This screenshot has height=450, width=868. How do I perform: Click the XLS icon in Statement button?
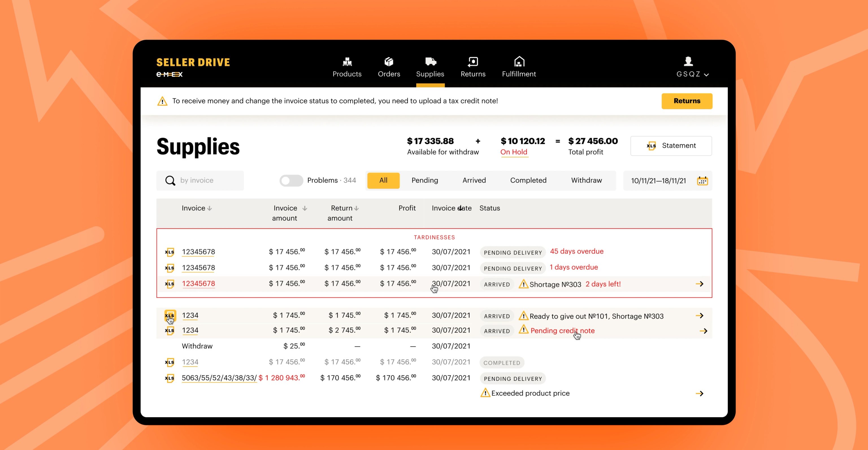651,146
